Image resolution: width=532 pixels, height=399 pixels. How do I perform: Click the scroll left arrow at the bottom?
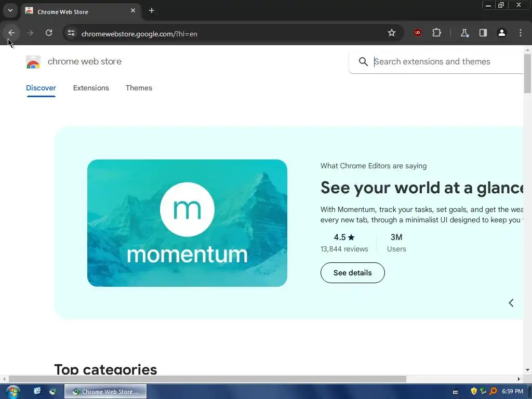(x=4, y=379)
